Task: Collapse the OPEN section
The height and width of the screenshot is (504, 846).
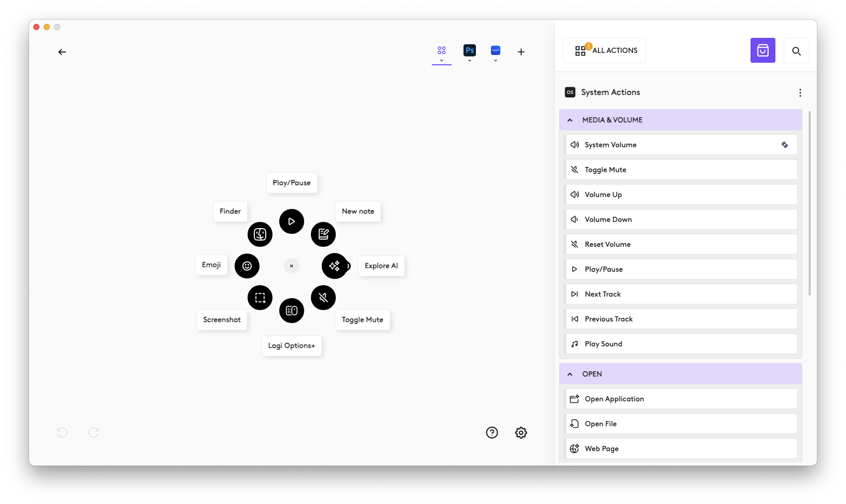Action: click(569, 374)
